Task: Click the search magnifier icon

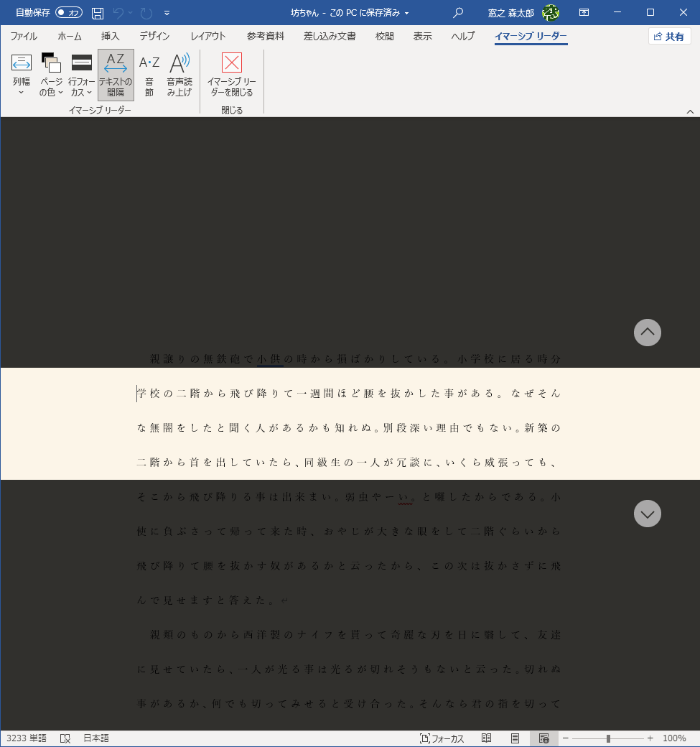Action: tap(458, 13)
